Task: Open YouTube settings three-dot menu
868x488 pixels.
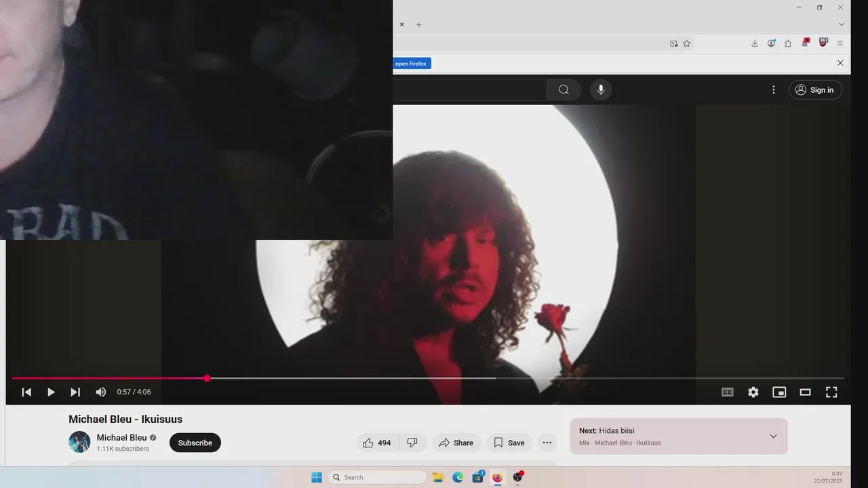Action: (773, 89)
